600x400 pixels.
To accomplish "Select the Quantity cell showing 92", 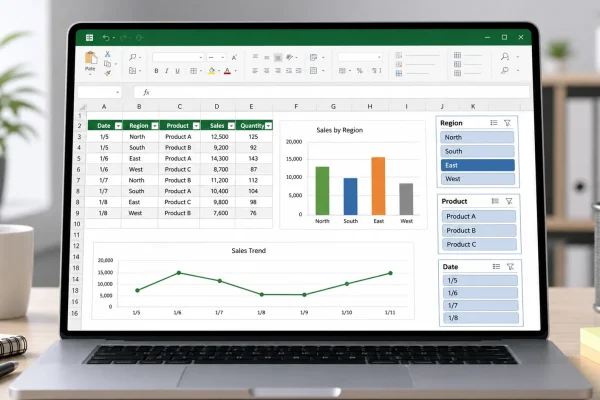I will coord(253,148).
